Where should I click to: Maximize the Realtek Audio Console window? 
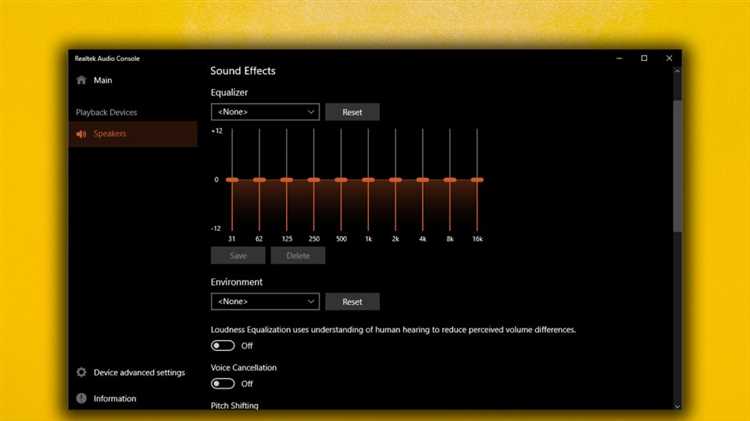click(x=644, y=58)
